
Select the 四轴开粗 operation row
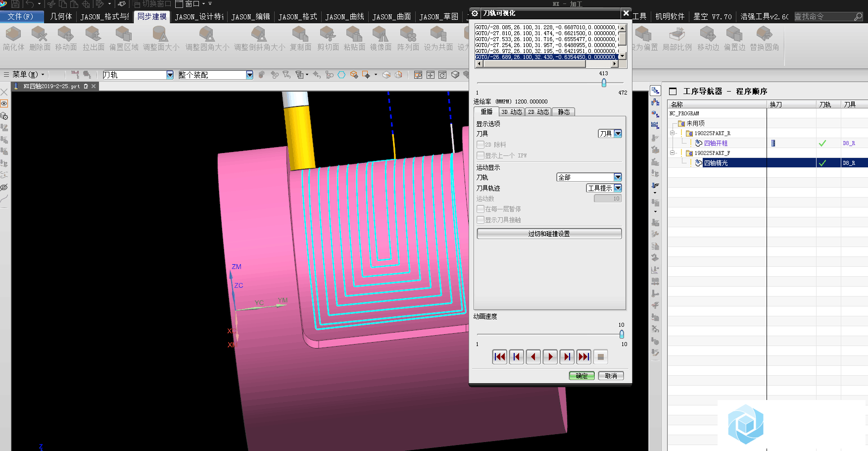click(x=768, y=143)
